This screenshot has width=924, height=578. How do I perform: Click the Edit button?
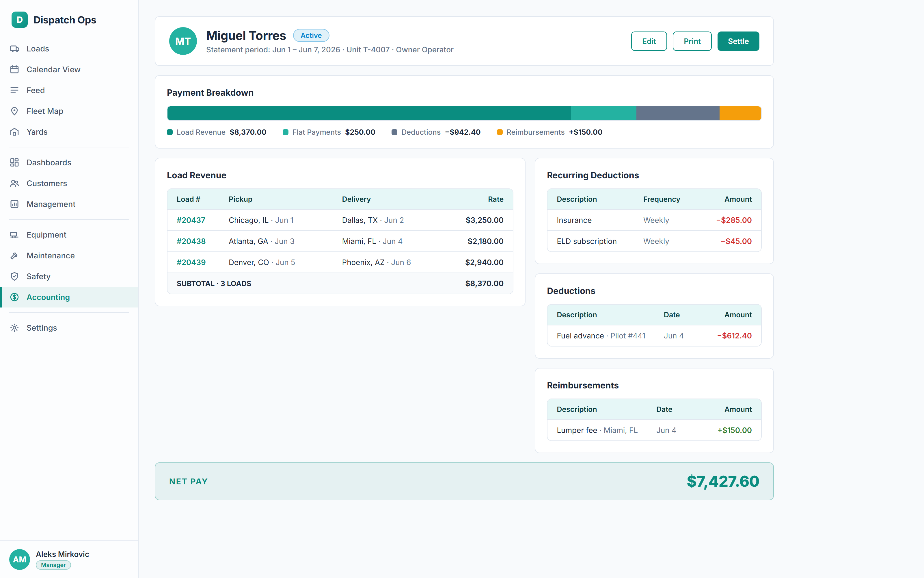[x=649, y=41]
